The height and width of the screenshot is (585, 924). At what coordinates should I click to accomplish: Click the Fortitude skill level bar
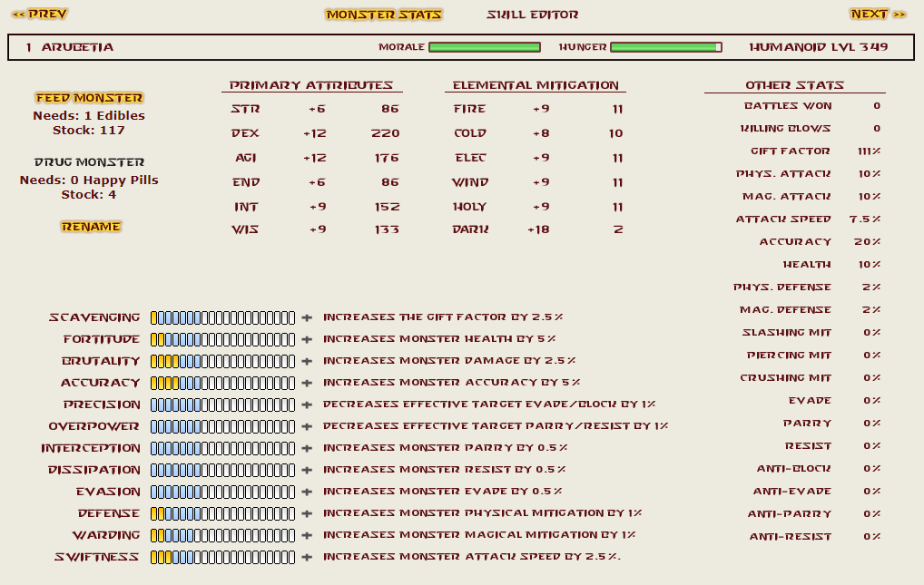[222, 339]
